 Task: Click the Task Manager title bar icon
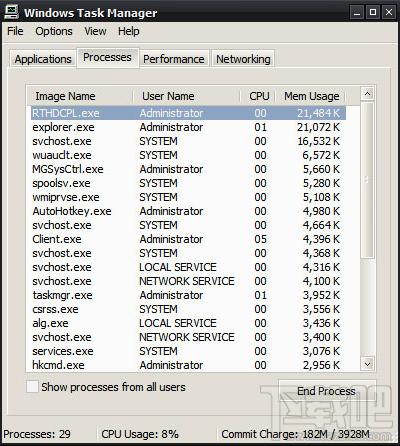pyautogui.click(x=11, y=12)
